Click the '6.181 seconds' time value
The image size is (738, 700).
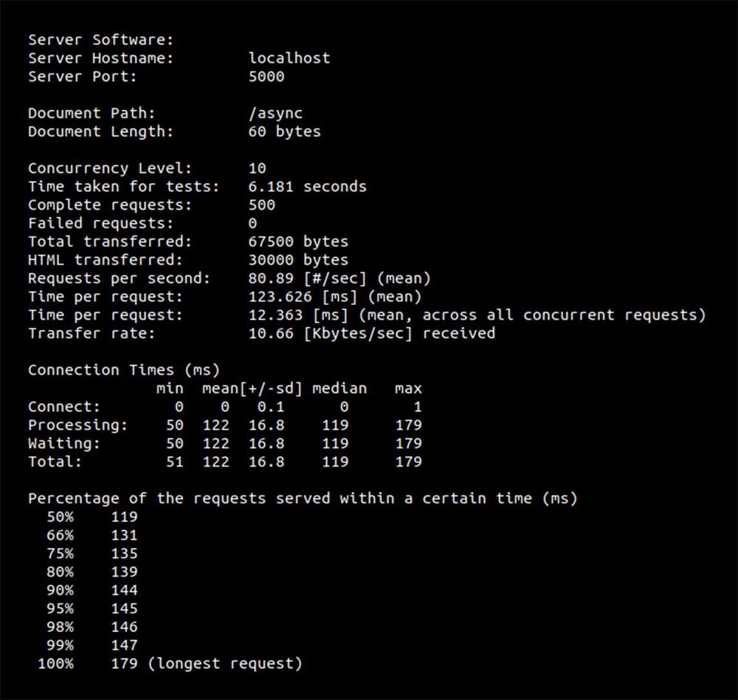pyautogui.click(x=307, y=187)
